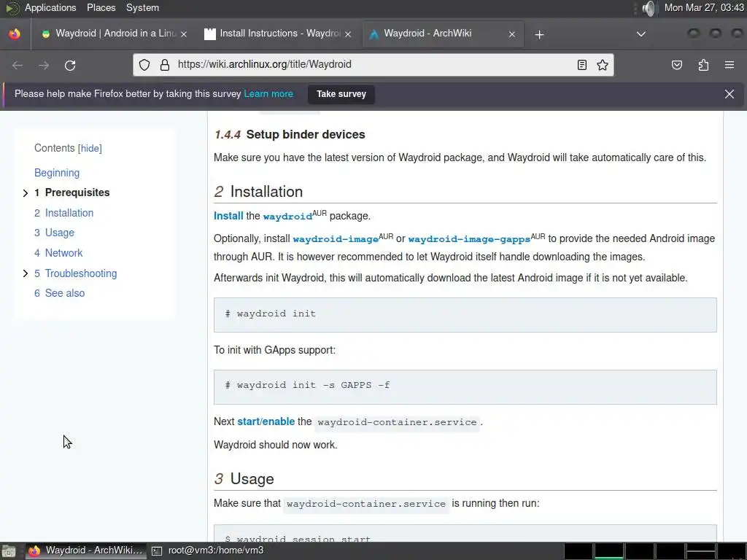This screenshot has width=747, height=560.
Task: Go back with the back arrow
Action: tap(18, 65)
